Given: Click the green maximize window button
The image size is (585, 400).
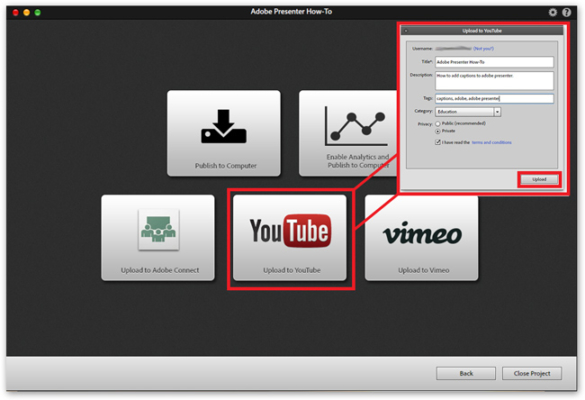Looking at the screenshot, I should coord(38,13).
